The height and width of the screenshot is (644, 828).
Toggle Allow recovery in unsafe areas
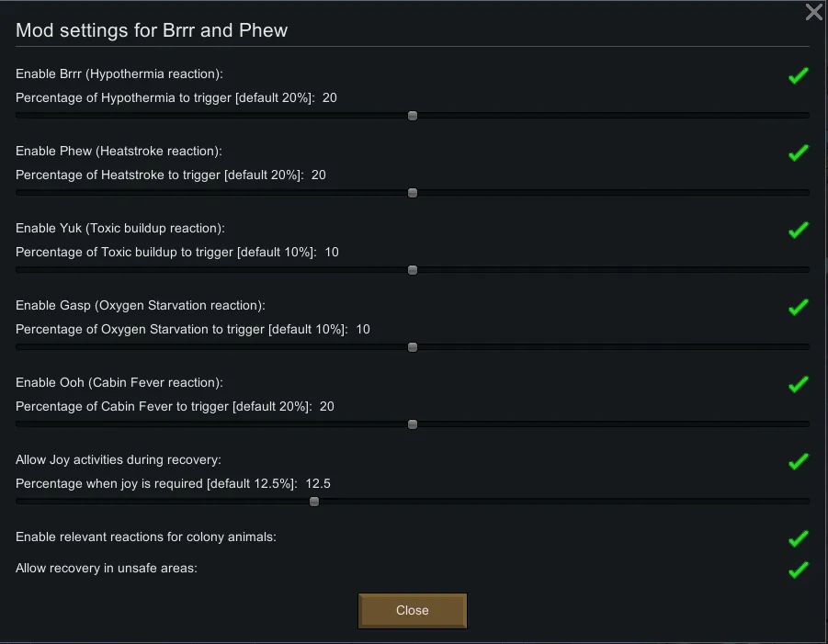coord(798,570)
